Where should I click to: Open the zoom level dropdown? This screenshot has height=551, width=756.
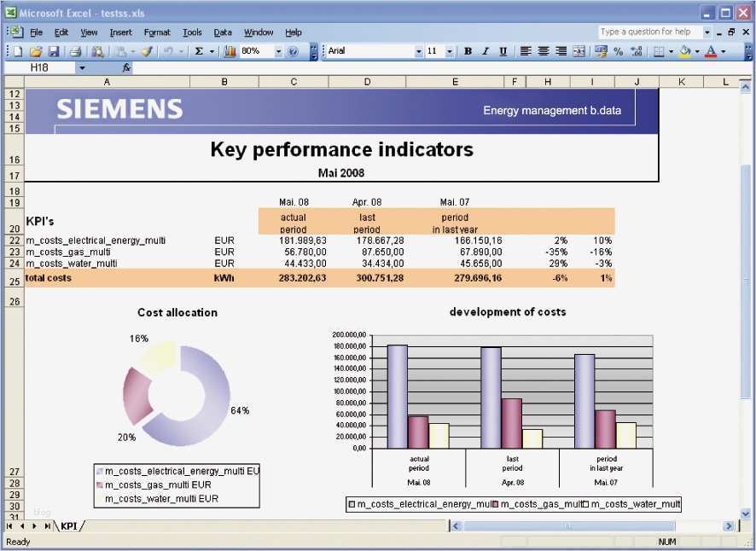click(277, 51)
